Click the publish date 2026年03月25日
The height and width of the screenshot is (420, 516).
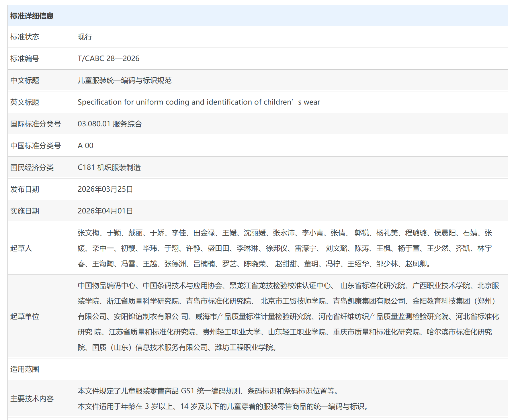pos(105,189)
